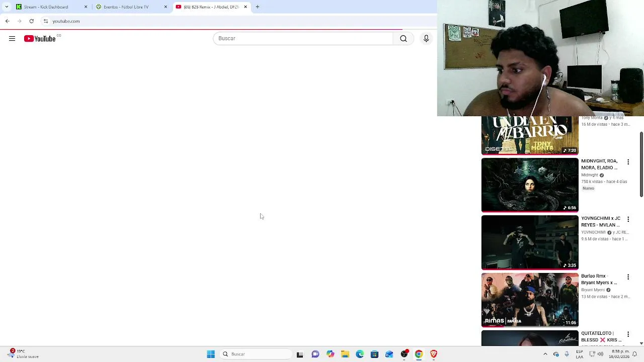Screen dimensions: 644x362
Task: Close the B2B Remix YouTube tab
Action: [246, 7]
